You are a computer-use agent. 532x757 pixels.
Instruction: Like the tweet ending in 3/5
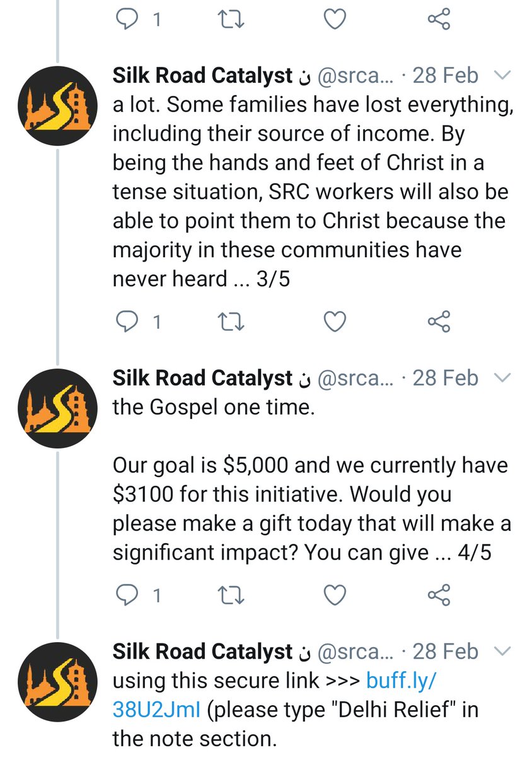(x=335, y=322)
